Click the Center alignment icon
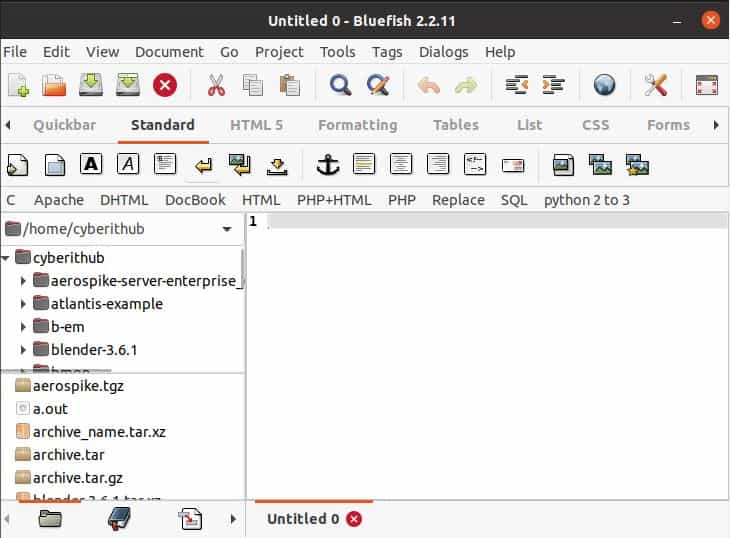The image size is (730, 538). click(401, 164)
